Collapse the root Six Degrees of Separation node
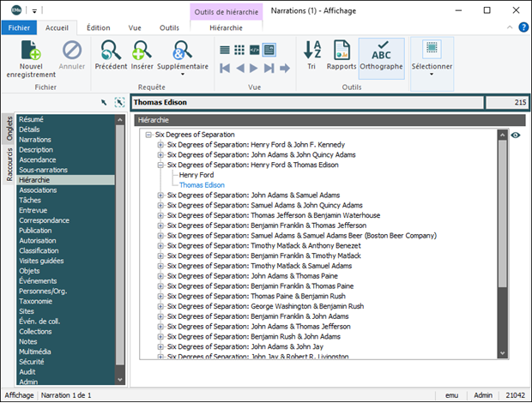The image size is (532, 403). [149, 135]
